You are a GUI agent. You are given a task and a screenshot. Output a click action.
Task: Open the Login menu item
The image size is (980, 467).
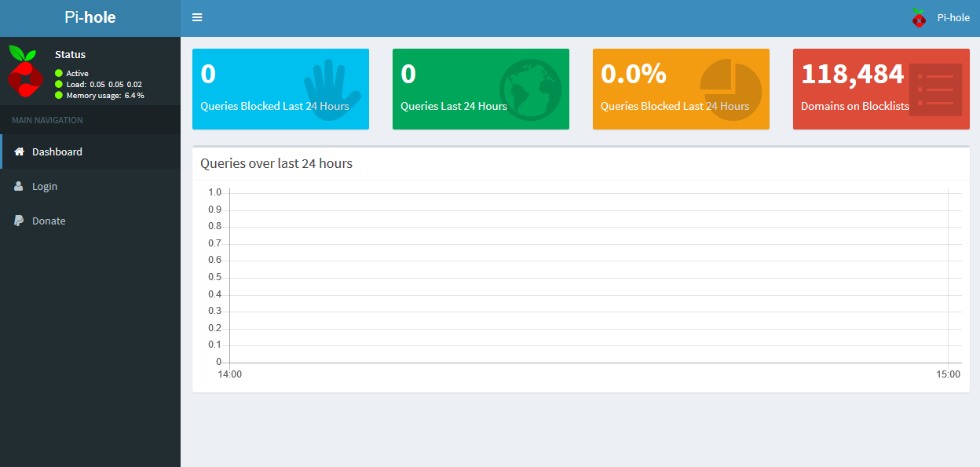click(x=90, y=186)
